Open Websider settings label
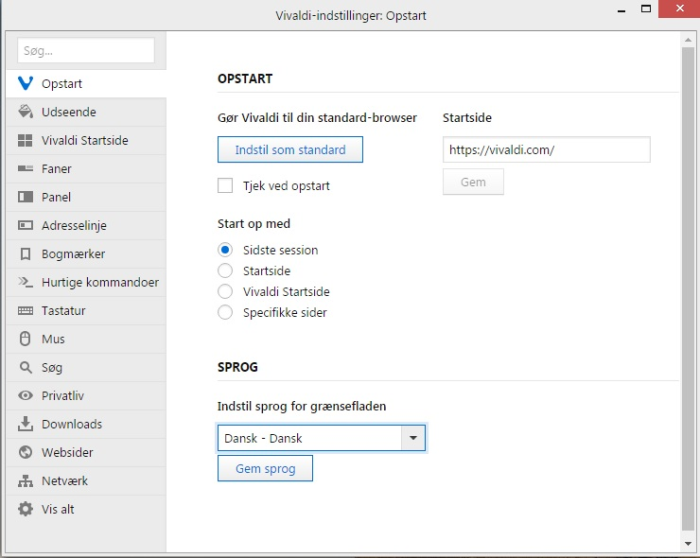700x558 pixels. pyautogui.click(x=67, y=452)
